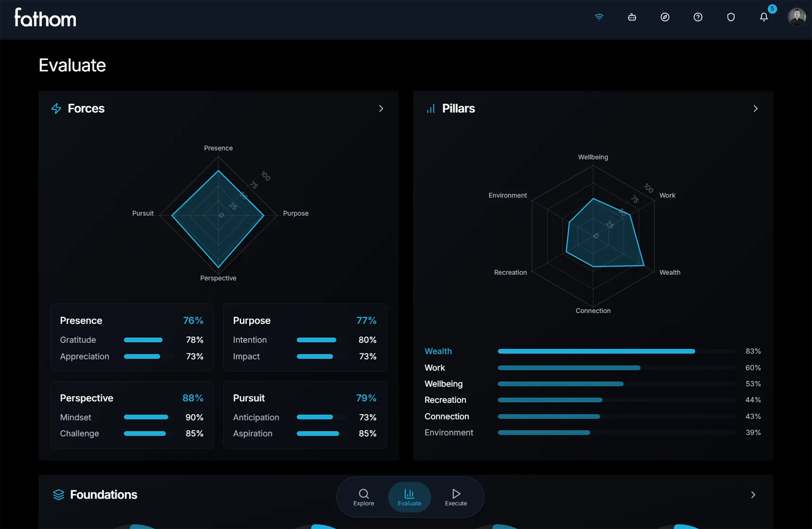Expand the Pillars panel chevron
Viewport: 812px width, 529px height.
point(755,108)
